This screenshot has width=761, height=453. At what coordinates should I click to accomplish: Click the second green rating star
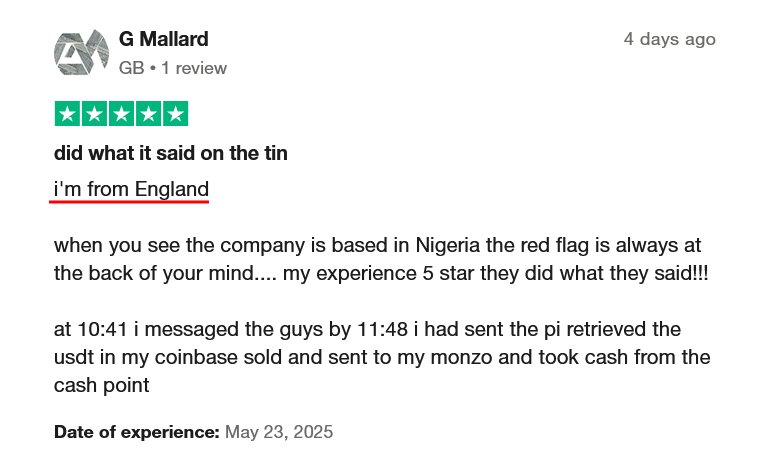[x=94, y=114]
